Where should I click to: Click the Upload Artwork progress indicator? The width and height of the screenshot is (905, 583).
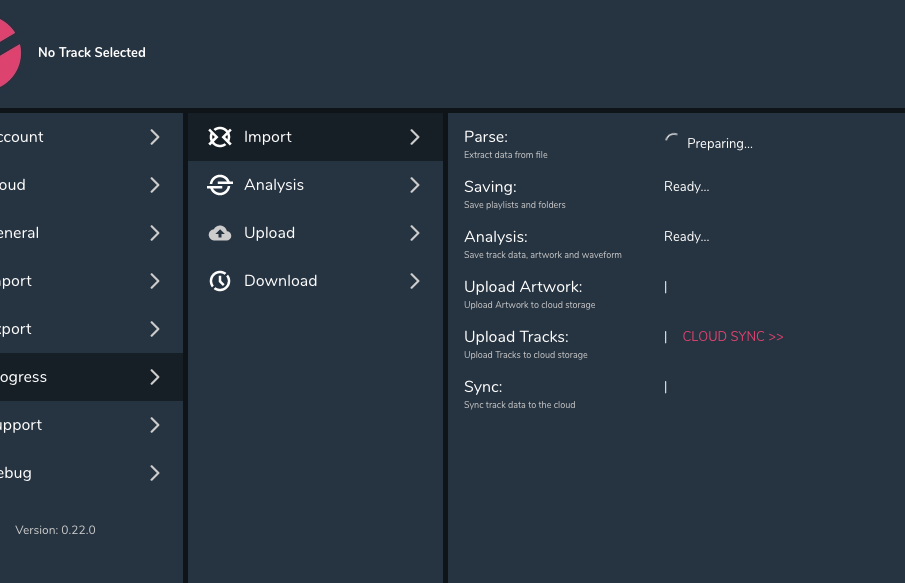(x=666, y=287)
